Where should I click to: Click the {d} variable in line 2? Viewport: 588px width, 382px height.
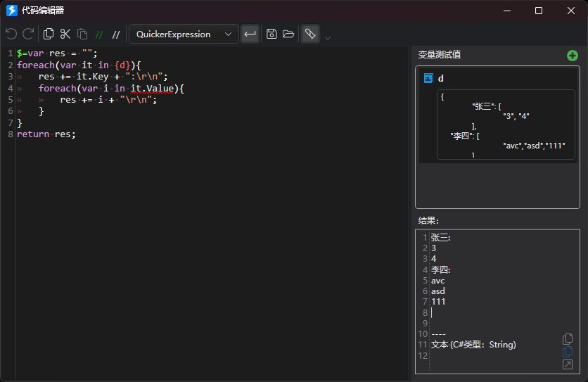coord(122,65)
